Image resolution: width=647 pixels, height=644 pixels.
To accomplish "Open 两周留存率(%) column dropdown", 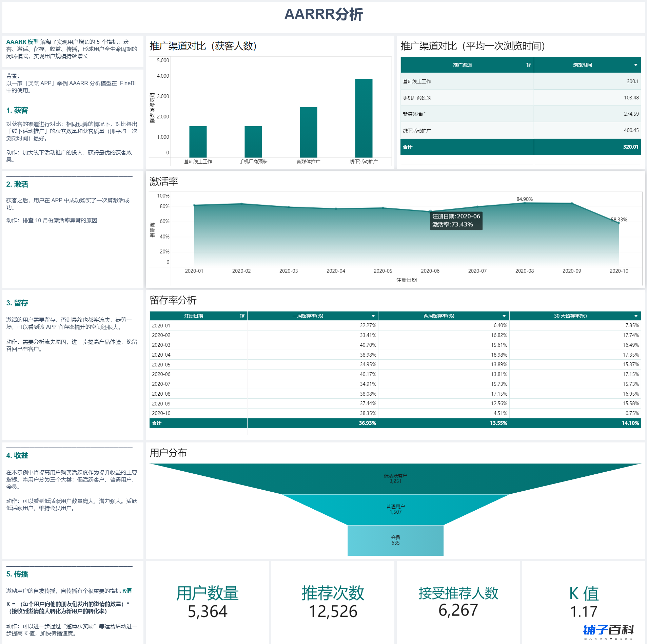I will coord(504,316).
